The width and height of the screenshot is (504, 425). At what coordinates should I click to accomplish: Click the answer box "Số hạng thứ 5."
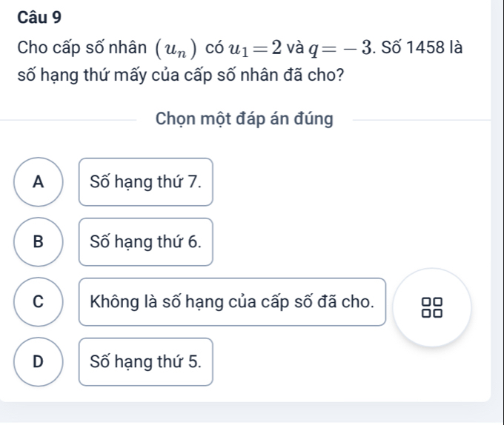point(146,361)
